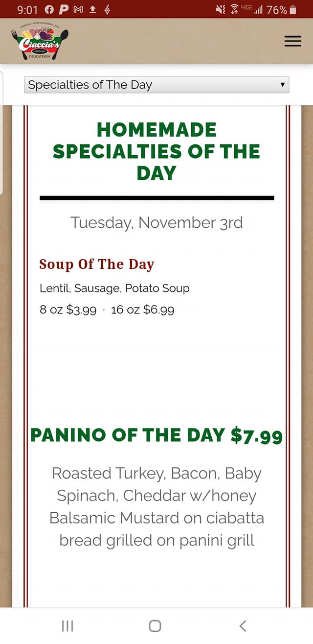Click the dropdown arrow on the menu selector
The height and width of the screenshot is (644, 313).
coord(282,85)
